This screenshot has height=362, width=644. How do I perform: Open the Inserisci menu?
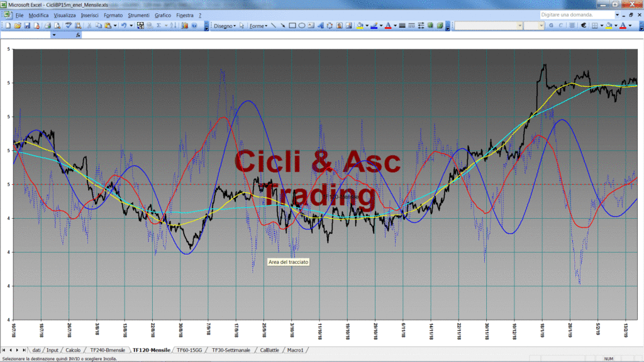[89, 15]
